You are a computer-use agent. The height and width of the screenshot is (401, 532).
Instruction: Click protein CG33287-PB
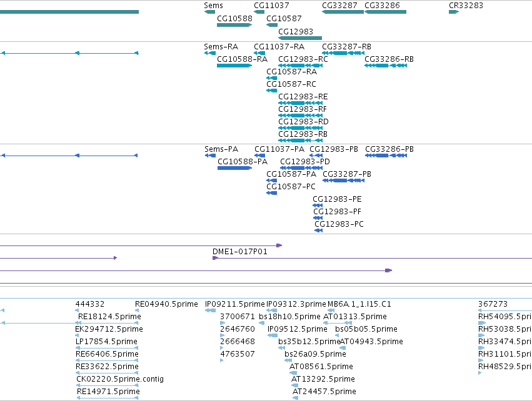[x=343, y=181]
